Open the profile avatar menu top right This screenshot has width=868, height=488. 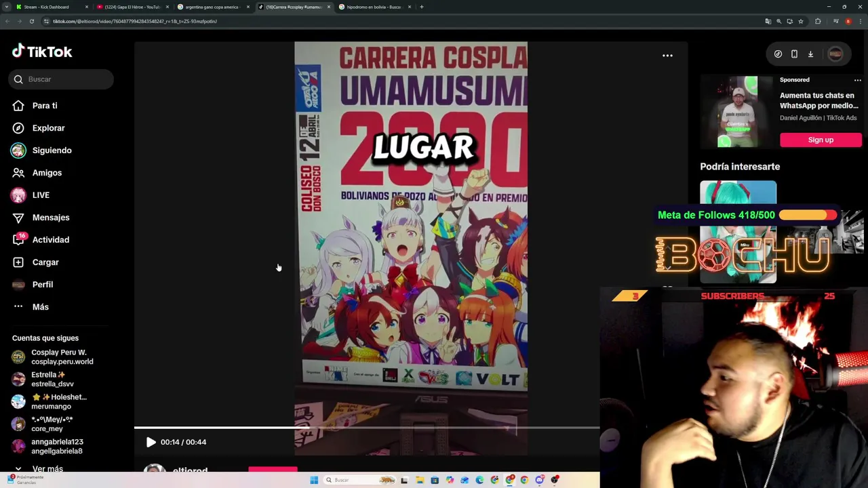(835, 54)
